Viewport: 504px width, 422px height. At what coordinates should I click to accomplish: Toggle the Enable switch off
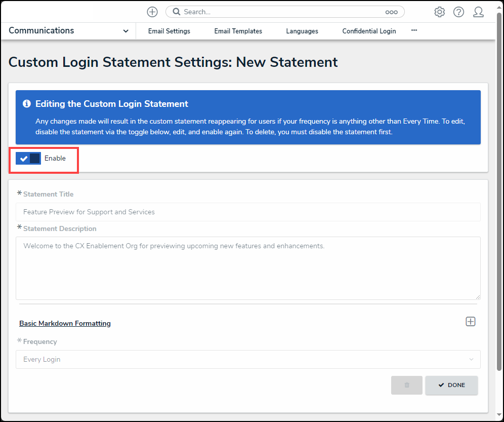[28, 159]
